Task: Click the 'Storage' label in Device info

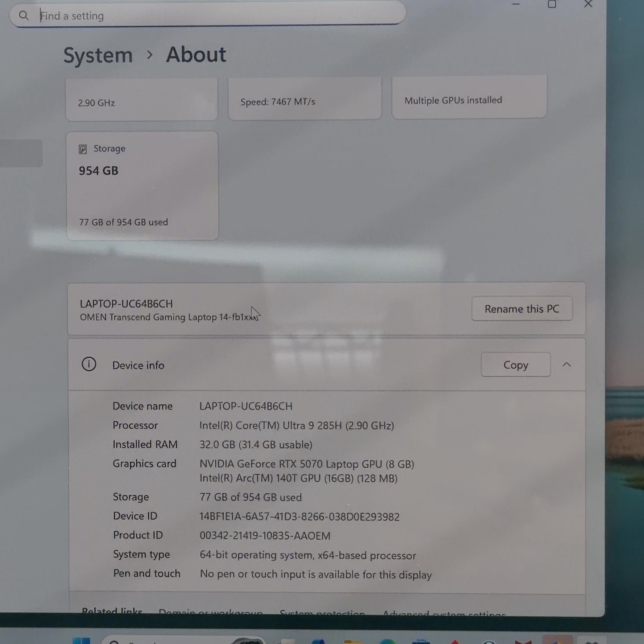Action: click(x=131, y=497)
